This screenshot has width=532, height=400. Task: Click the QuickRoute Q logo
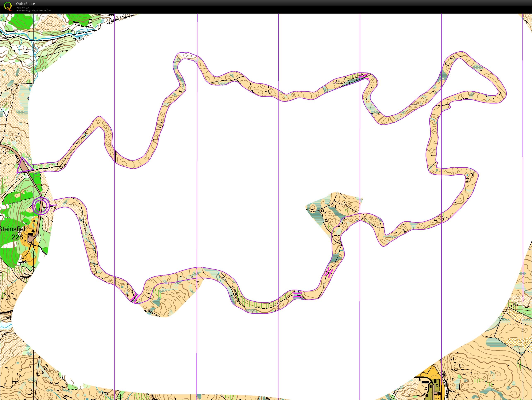[8, 6]
